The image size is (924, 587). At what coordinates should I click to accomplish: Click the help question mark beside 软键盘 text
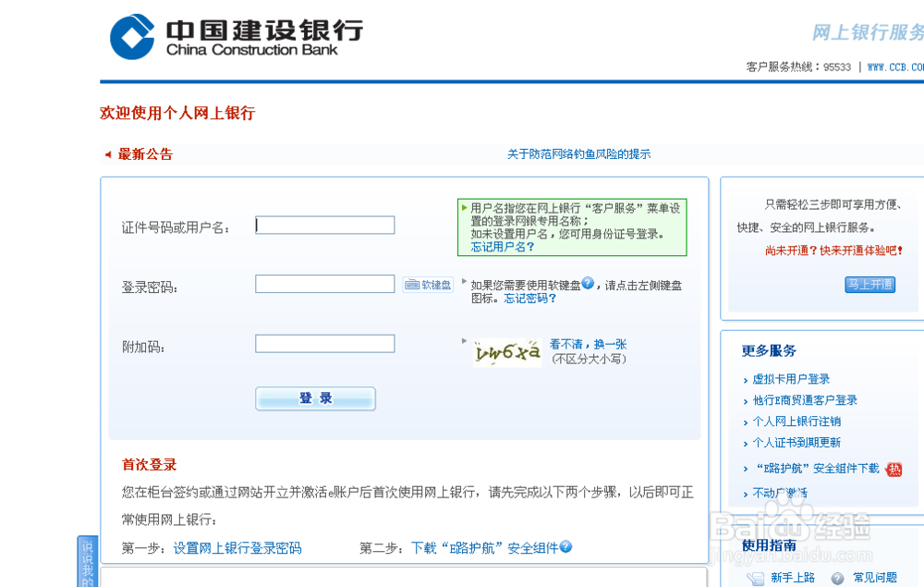coord(588,284)
